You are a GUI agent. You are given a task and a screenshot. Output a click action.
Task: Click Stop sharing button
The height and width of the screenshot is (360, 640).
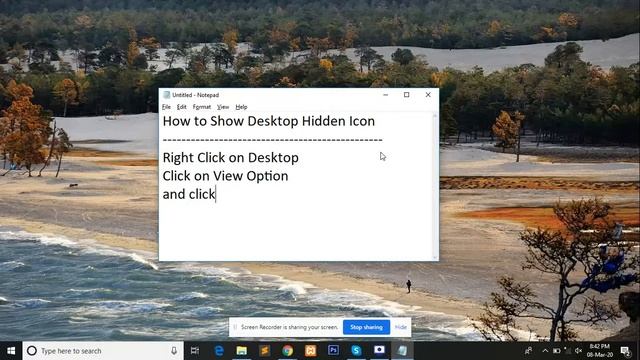[366, 327]
